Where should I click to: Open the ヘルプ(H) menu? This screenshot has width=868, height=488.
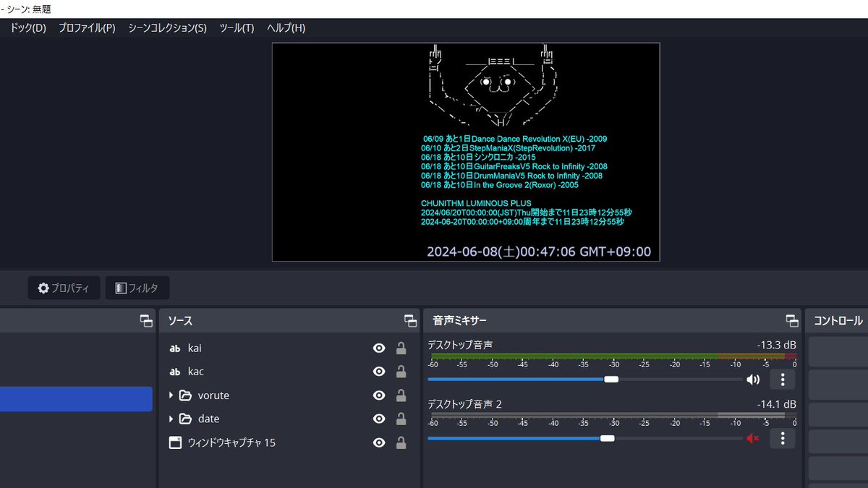(x=286, y=28)
